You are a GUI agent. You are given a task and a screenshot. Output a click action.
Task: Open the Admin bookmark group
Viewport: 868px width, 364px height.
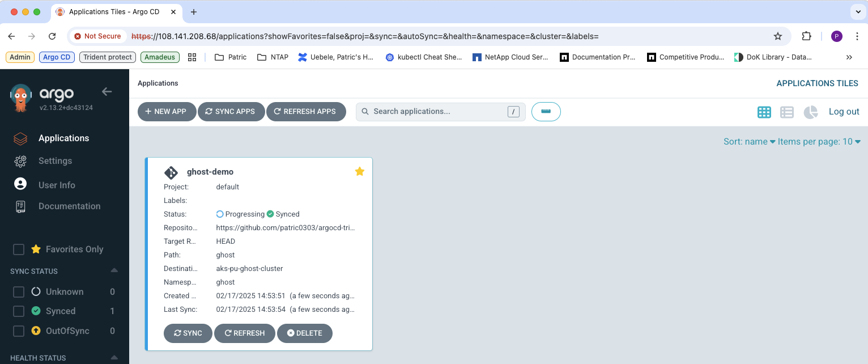click(20, 57)
